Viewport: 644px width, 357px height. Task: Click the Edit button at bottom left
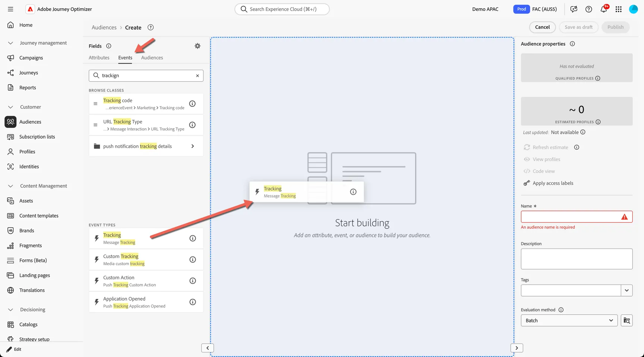point(14,349)
